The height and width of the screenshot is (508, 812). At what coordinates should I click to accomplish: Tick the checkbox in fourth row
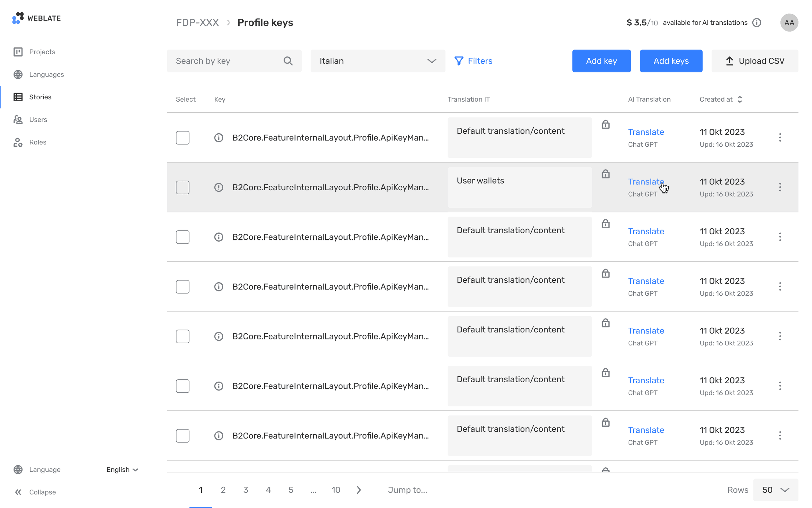click(182, 287)
